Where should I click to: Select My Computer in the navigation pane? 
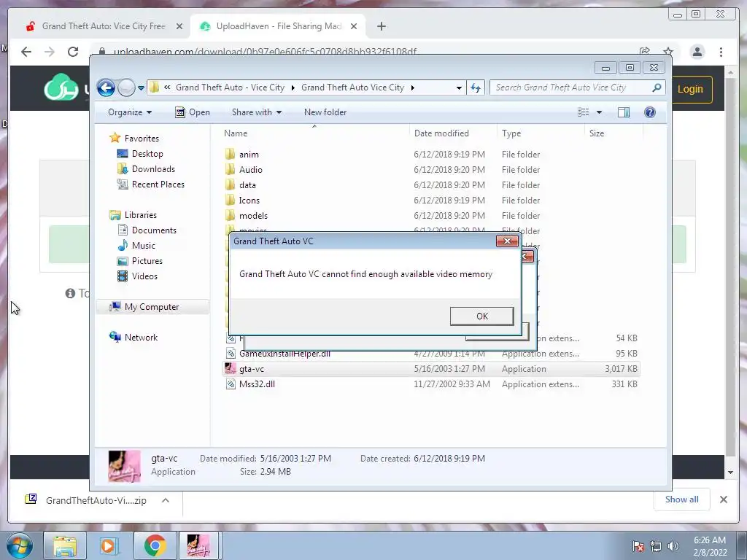point(152,307)
